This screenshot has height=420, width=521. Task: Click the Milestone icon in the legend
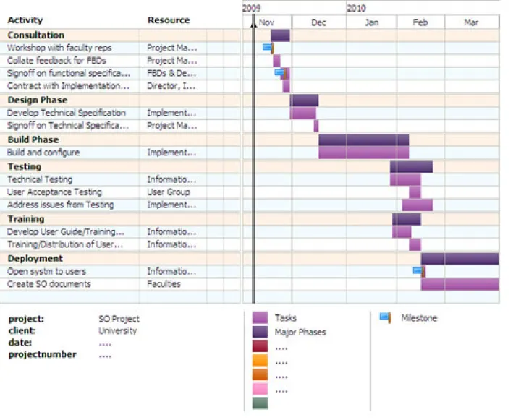386,317
